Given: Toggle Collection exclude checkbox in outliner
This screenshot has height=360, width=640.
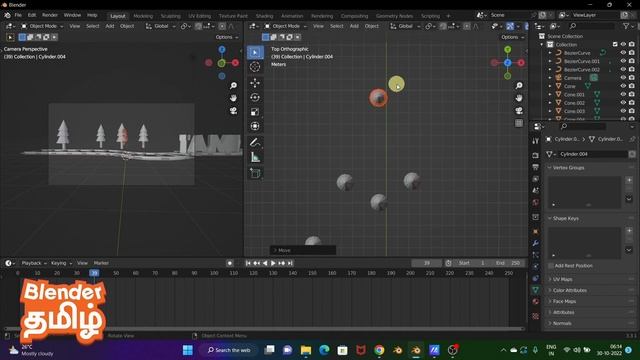Looking at the screenshot, I should coord(615,44).
